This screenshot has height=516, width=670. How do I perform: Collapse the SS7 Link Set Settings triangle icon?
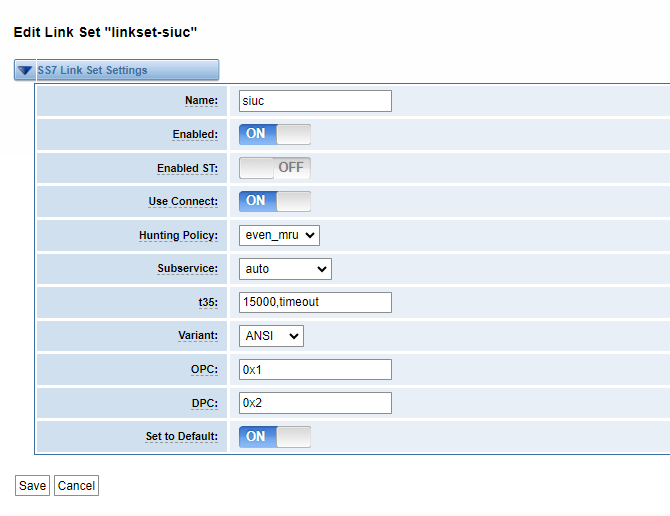tap(25, 70)
